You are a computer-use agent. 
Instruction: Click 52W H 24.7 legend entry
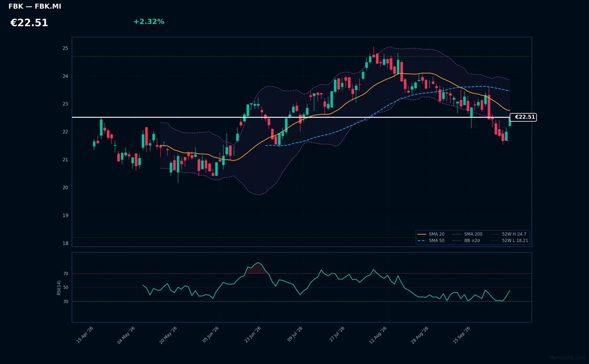[x=508, y=234]
